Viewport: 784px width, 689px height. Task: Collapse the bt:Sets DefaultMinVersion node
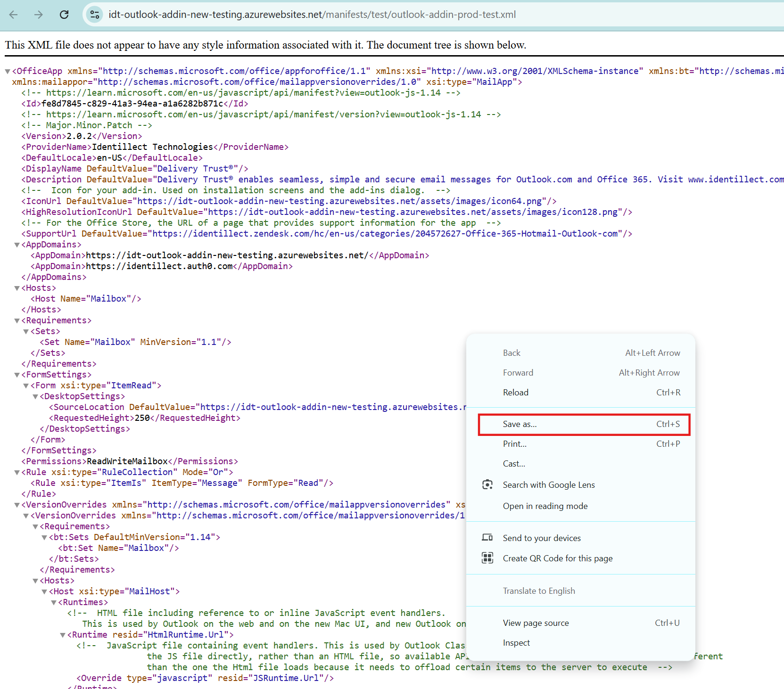click(x=44, y=538)
